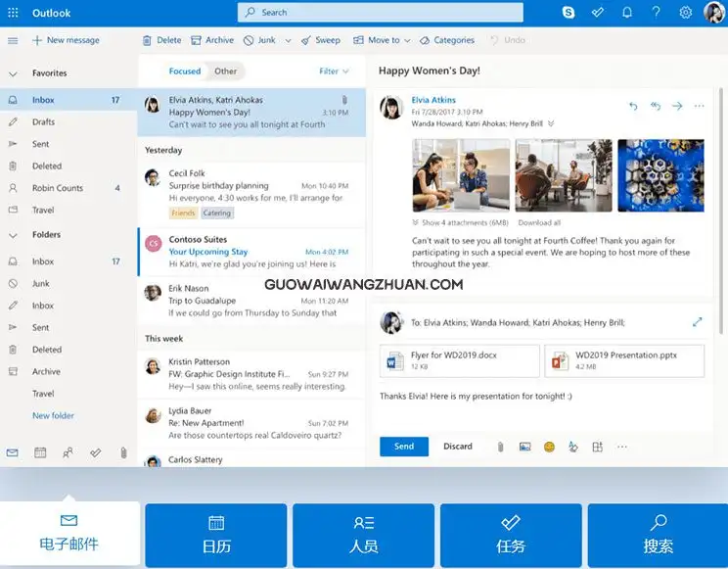Collapse the Favorites section
Screen dimensions: 728x569
(x=13, y=73)
